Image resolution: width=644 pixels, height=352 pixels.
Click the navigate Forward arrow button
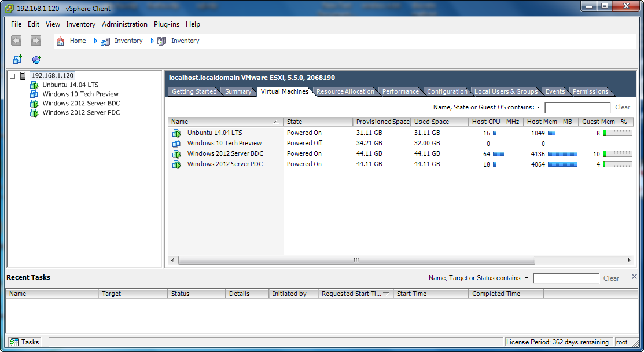coord(36,41)
